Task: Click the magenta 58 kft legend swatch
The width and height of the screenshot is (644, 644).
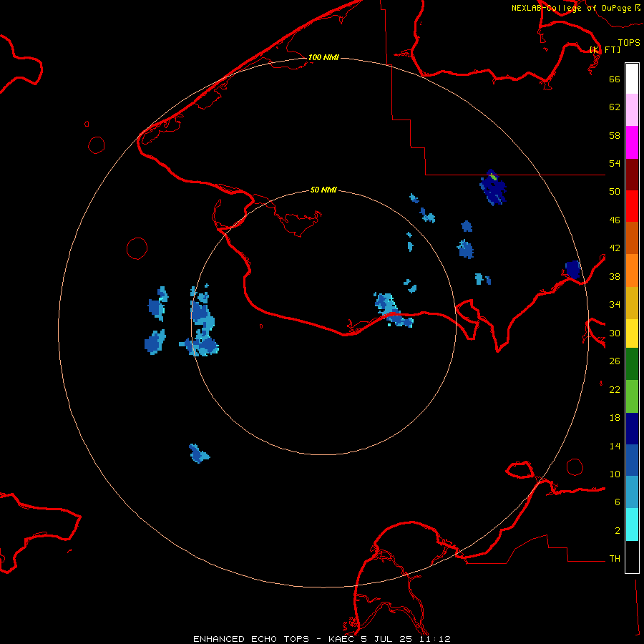Action: 632,142
